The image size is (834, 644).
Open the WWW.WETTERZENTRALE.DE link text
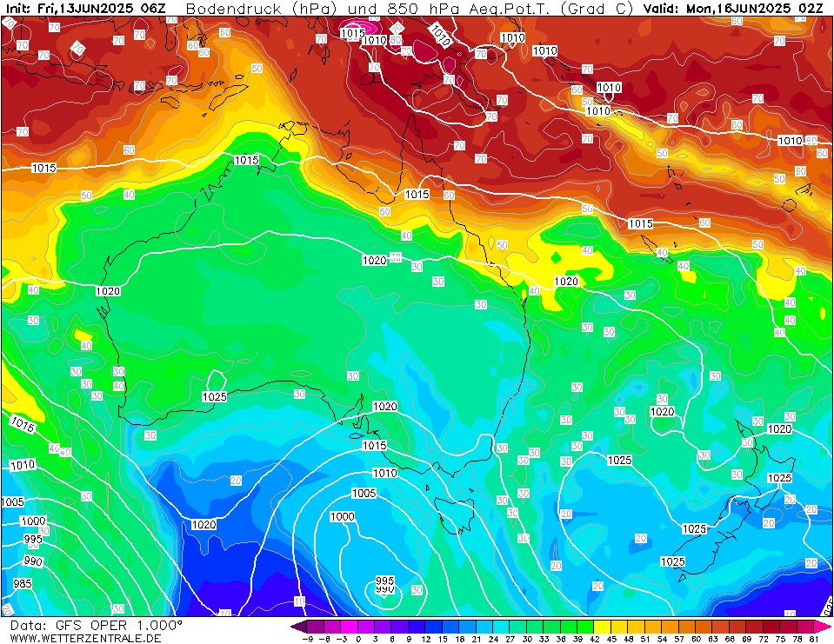85,638
